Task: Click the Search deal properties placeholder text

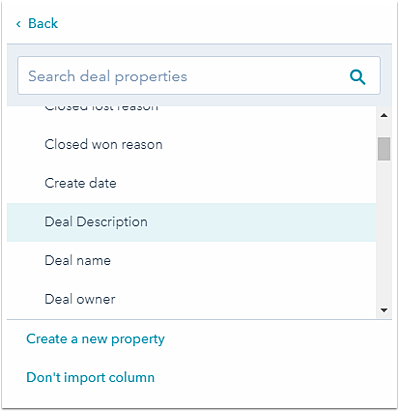Action: [108, 77]
